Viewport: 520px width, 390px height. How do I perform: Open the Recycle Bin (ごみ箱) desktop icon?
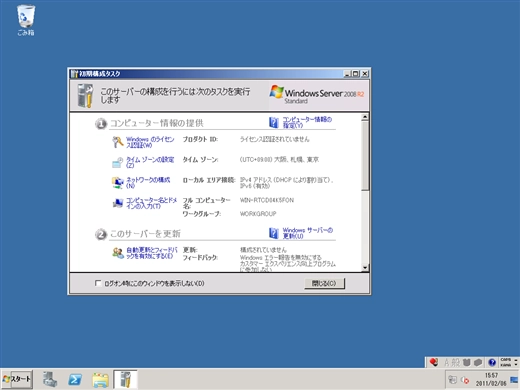pos(26,20)
